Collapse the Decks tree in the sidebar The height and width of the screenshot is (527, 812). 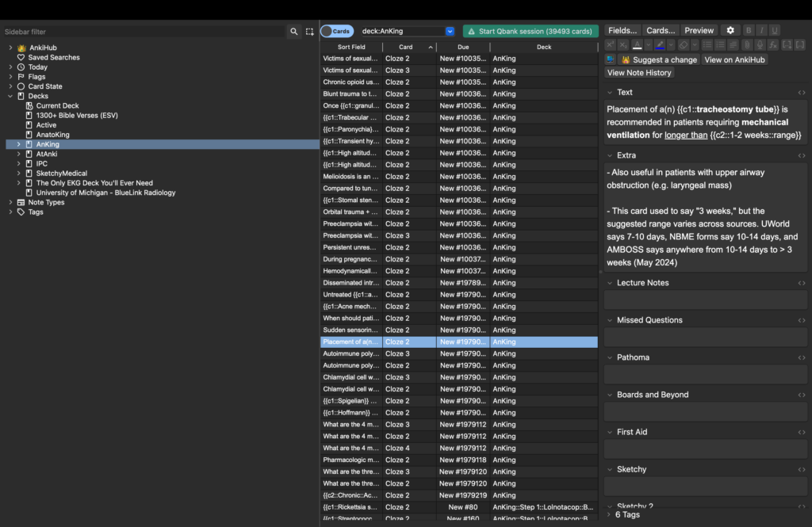point(10,97)
